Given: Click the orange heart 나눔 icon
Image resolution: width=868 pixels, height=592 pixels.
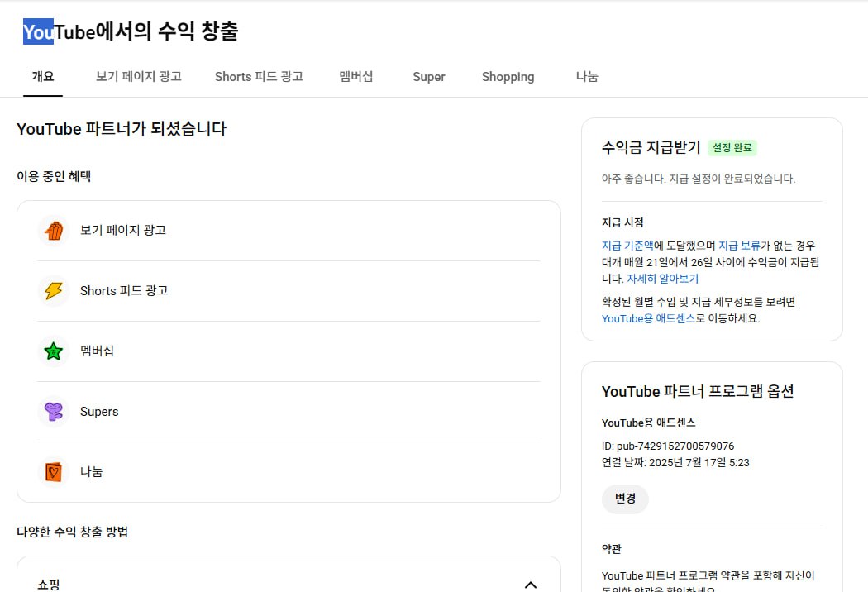Looking at the screenshot, I should pyautogui.click(x=54, y=472).
